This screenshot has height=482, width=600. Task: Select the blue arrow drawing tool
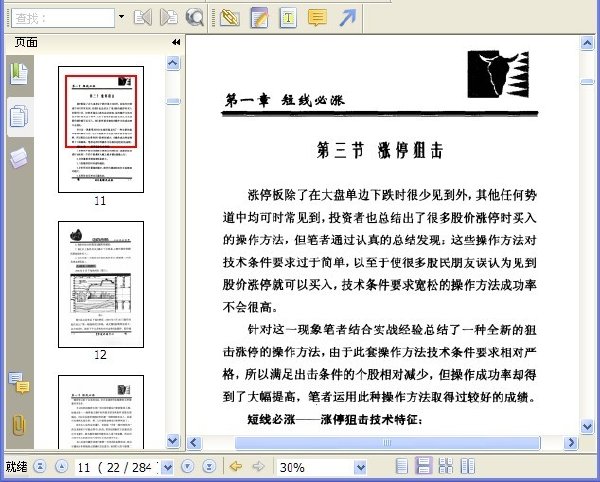(347, 18)
